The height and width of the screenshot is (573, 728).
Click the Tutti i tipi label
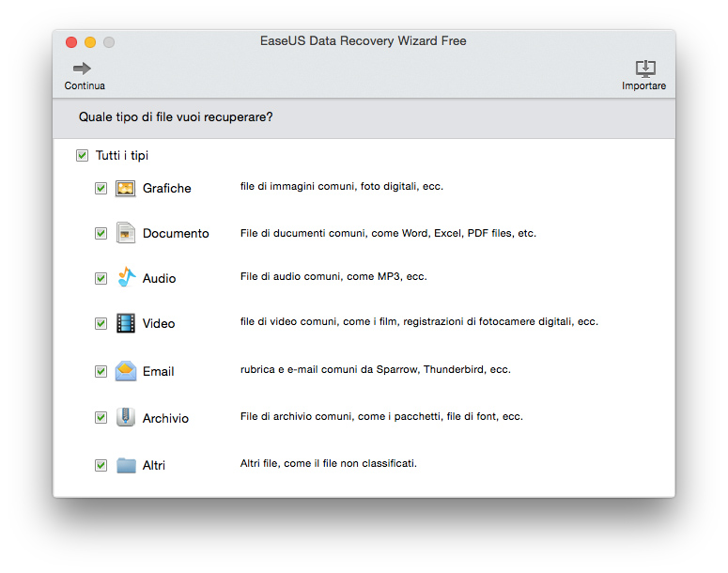click(x=122, y=156)
